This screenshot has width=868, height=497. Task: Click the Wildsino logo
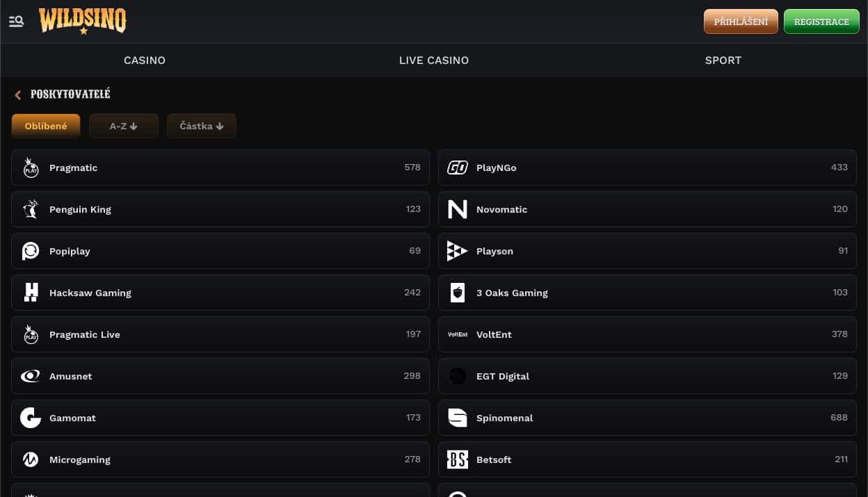point(82,22)
